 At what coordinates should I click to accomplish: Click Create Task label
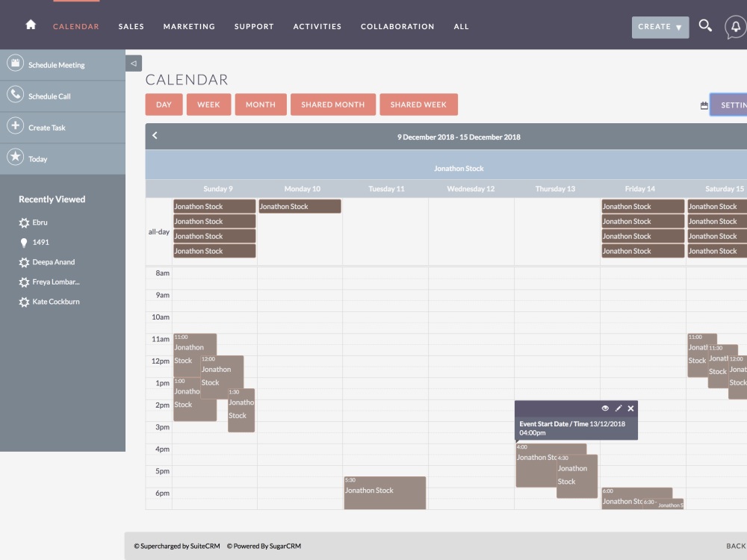[46, 128]
